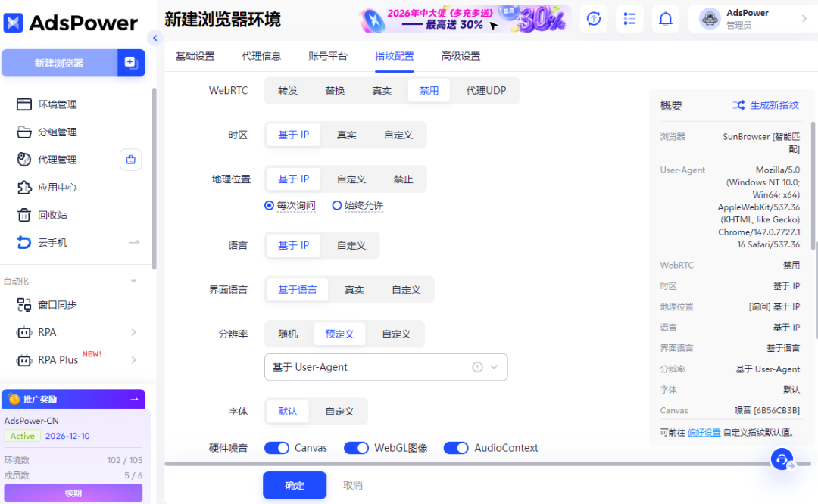
Task: Set 时区 to 真实
Action: point(346,135)
